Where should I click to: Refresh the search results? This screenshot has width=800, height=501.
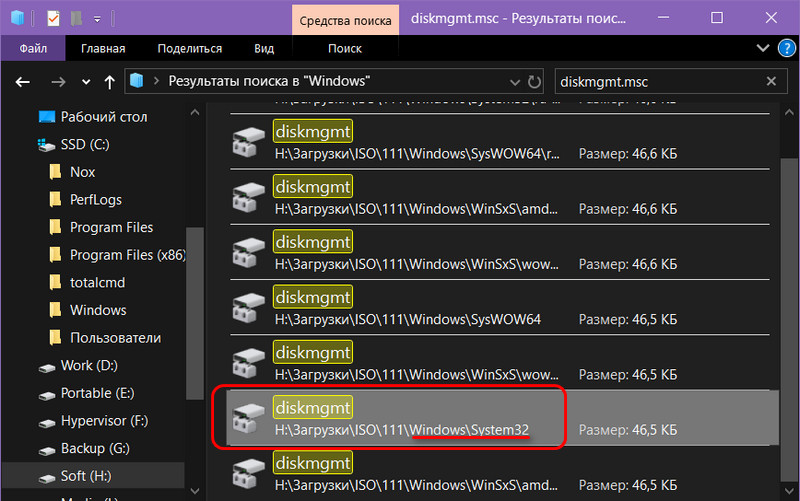pos(534,82)
